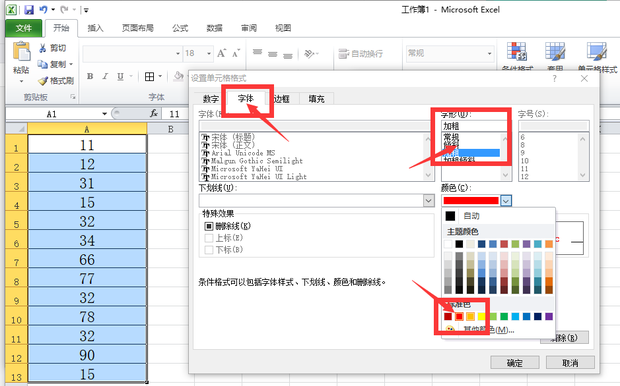The width and height of the screenshot is (620, 386).
Task: Select Arial Unicode MS in font list
Action: click(x=243, y=153)
